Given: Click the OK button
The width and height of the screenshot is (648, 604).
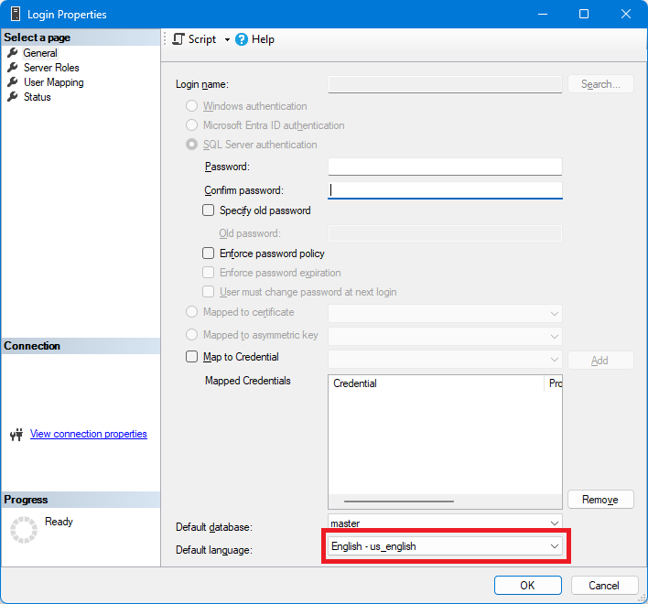Looking at the screenshot, I should pos(527,585).
